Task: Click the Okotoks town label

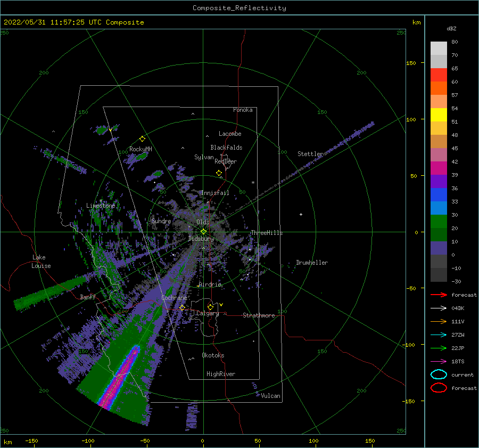Action: pyautogui.click(x=213, y=355)
